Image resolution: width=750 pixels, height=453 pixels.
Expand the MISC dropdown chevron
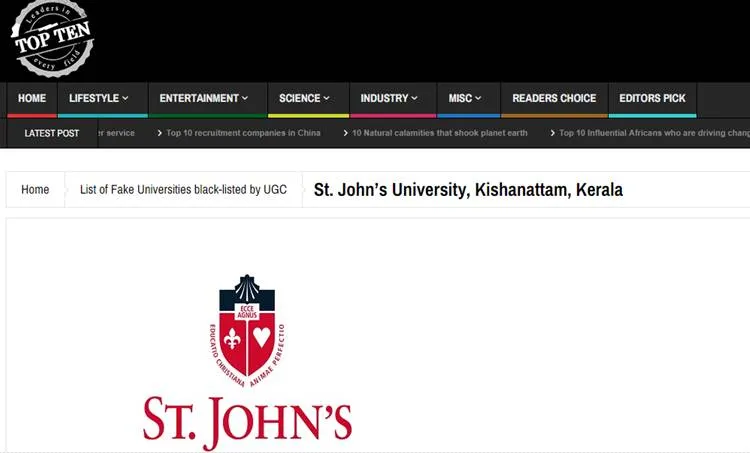click(478, 99)
